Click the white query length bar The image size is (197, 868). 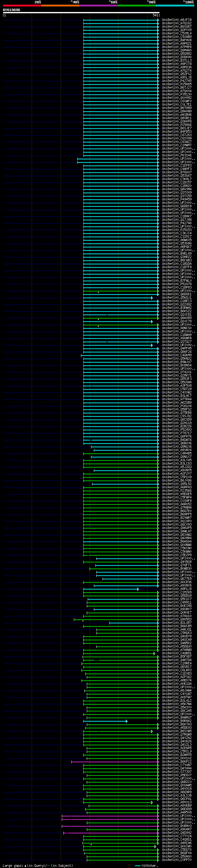(x=81, y=12)
